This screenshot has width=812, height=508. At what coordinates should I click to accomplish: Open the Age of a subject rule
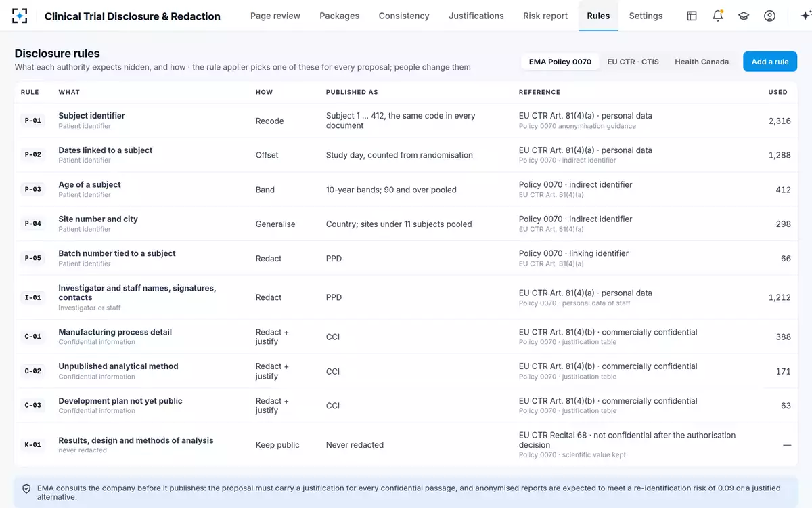(x=89, y=185)
